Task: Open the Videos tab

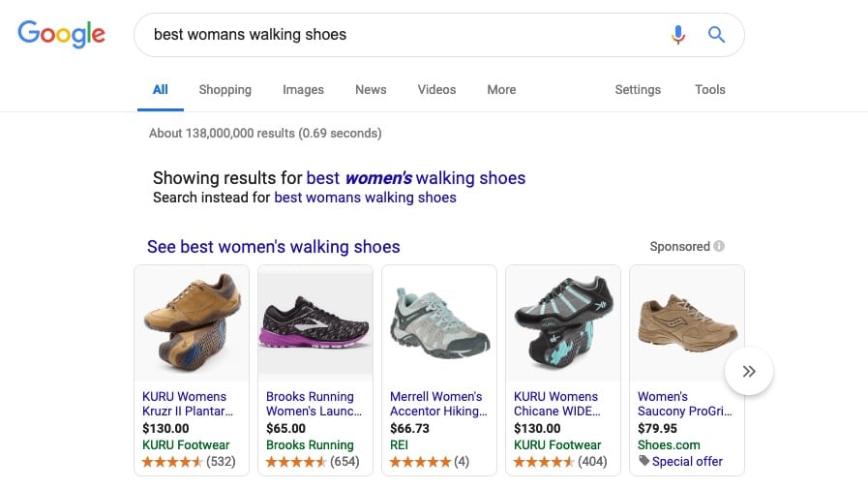Action: tap(436, 90)
